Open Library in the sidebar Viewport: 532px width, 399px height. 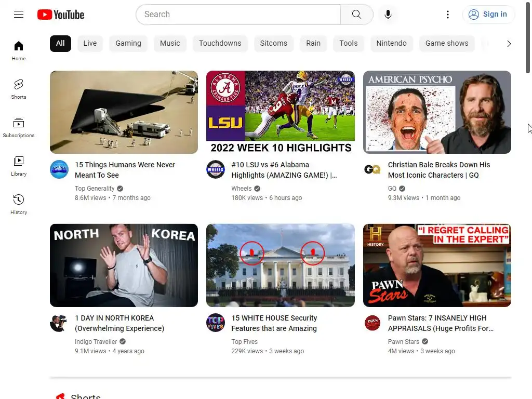19,166
